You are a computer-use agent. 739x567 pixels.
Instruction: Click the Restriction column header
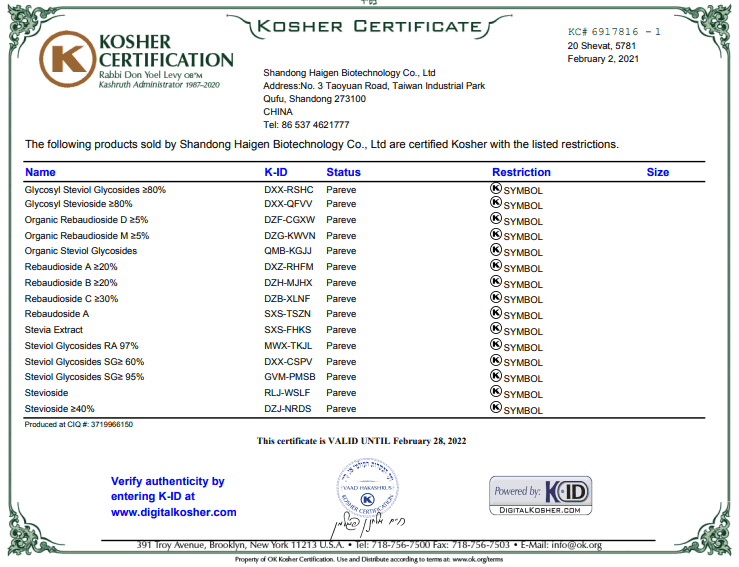521,173
